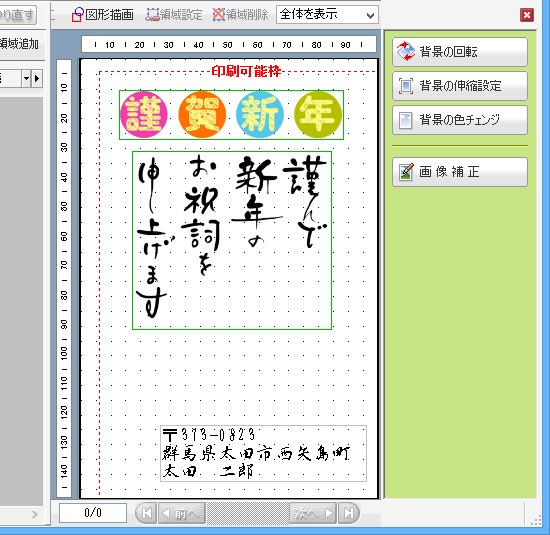Jump to first page navigation button
Image resolution: width=550 pixels, height=535 pixels.
click(x=146, y=513)
